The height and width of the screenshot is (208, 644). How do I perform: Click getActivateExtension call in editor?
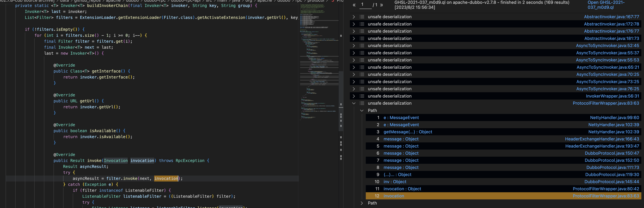click(x=221, y=18)
